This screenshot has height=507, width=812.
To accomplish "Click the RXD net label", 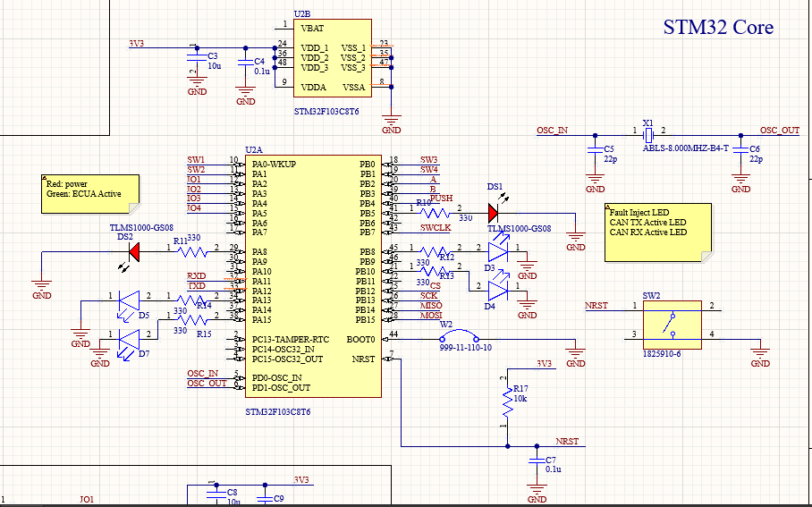I will click(196, 276).
